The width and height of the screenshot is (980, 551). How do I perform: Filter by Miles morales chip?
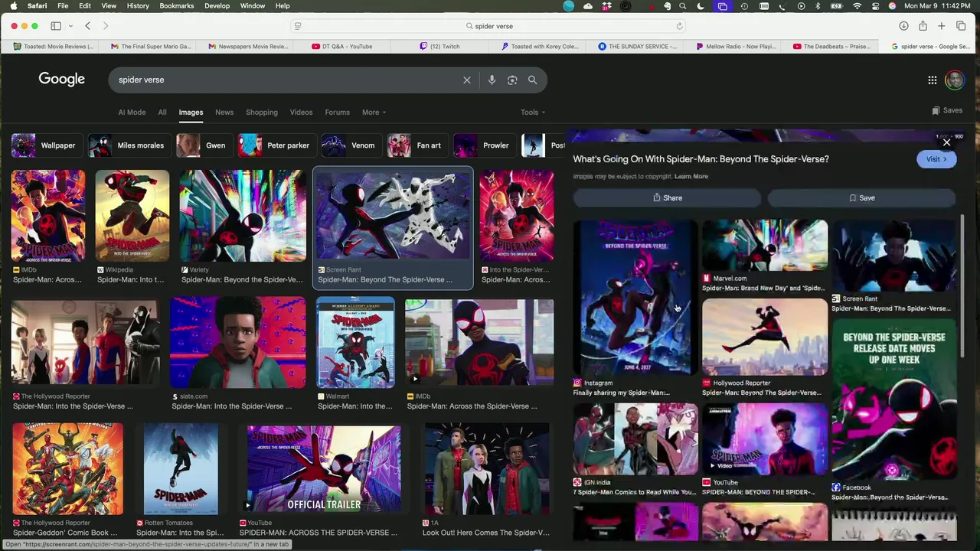coord(128,145)
